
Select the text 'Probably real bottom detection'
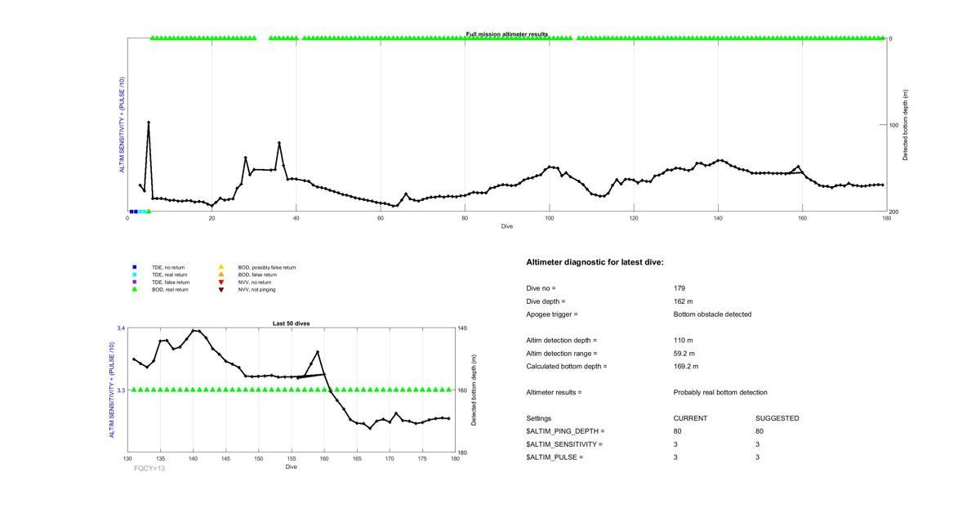[x=720, y=393]
